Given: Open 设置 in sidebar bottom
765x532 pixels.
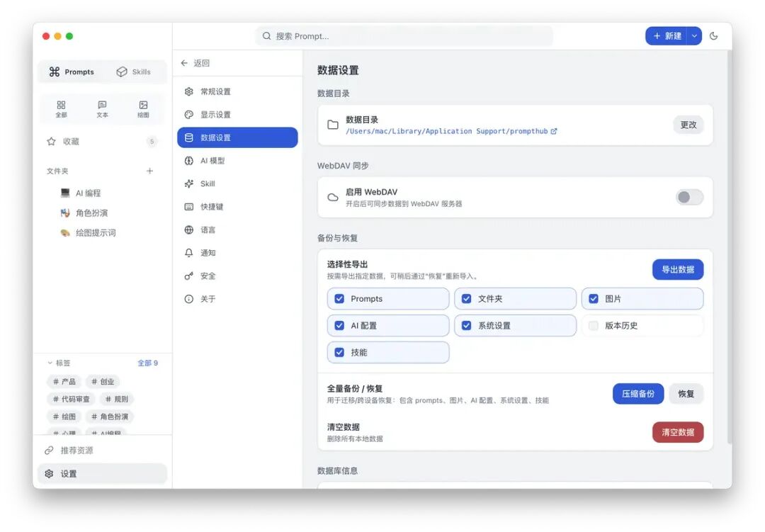Looking at the screenshot, I should (x=102, y=474).
